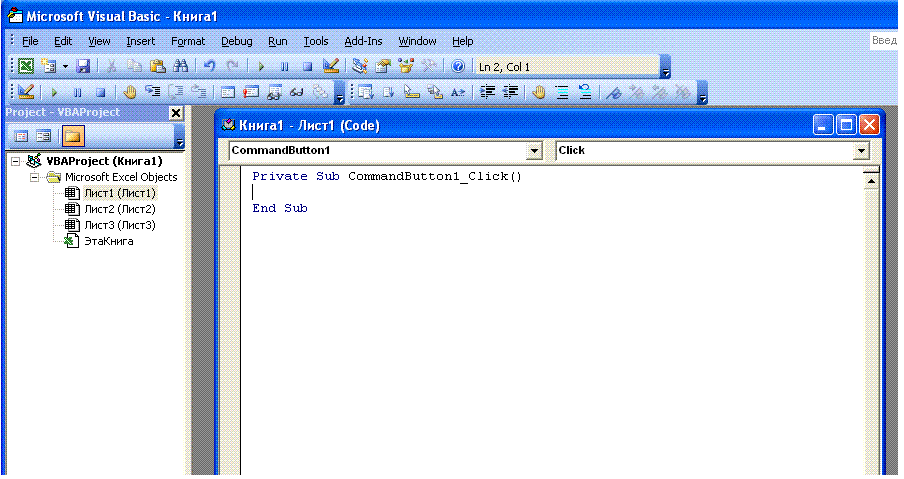904x479 pixels.
Task: Open the Tools menu
Action: pyautogui.click(x=315, y=42)
